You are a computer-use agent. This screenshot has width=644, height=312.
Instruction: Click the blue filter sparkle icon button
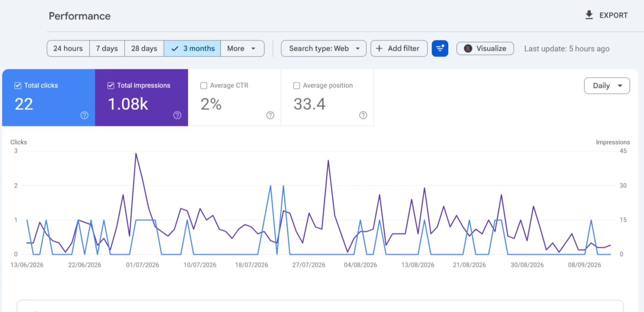coord(440,48)
